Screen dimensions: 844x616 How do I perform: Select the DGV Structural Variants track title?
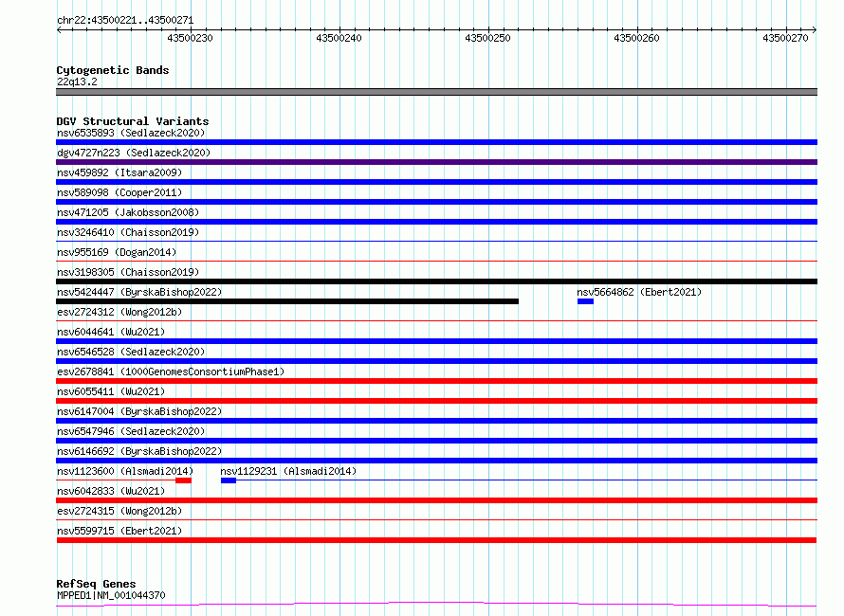pyautogui.click(x=133, y=121)
